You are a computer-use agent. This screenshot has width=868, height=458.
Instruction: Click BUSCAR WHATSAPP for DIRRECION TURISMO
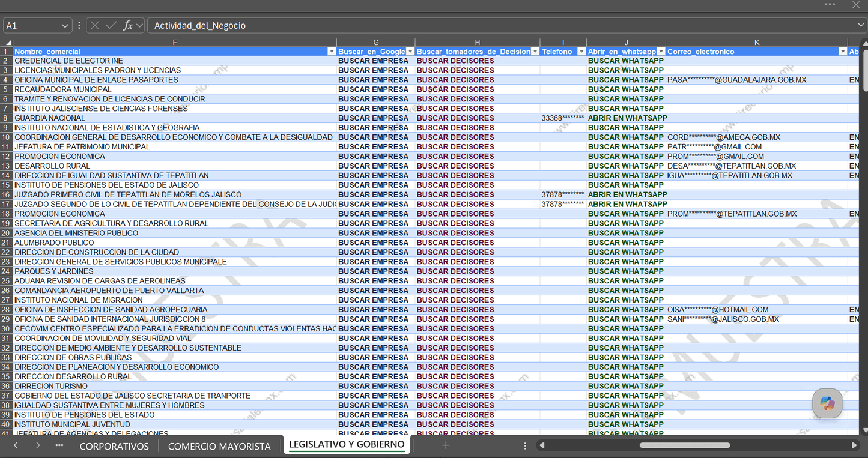(x=626, y=386)
